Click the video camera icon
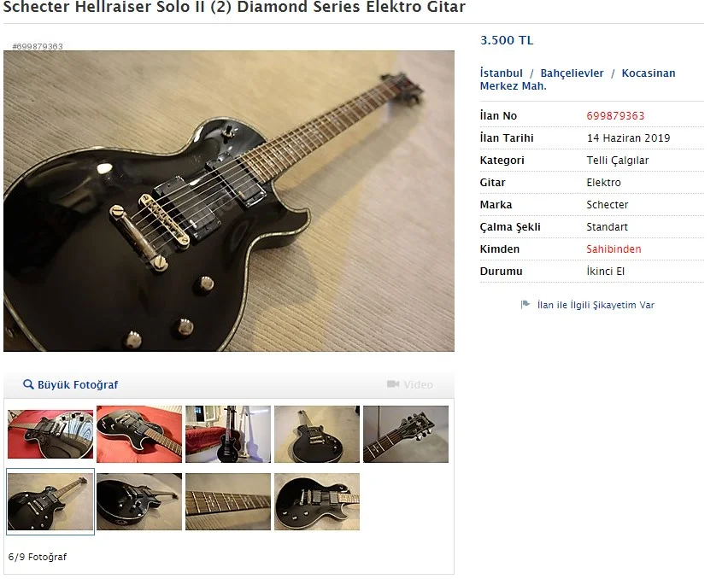The image size is (728, 579). (x=393, y=384)
